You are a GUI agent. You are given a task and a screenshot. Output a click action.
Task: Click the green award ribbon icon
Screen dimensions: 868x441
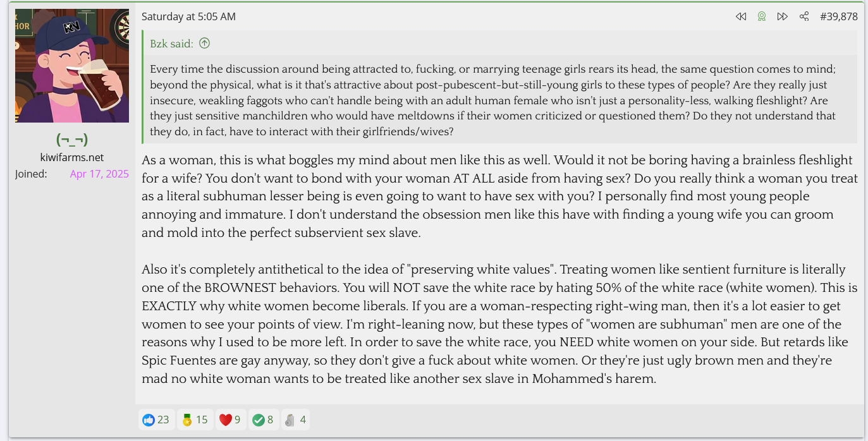click(x=762, y=16)
